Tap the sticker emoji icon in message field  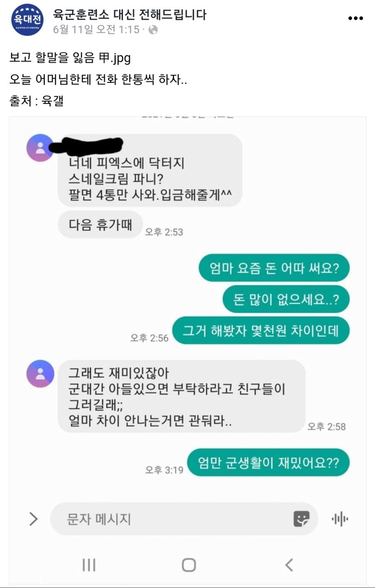click(301, 519)
